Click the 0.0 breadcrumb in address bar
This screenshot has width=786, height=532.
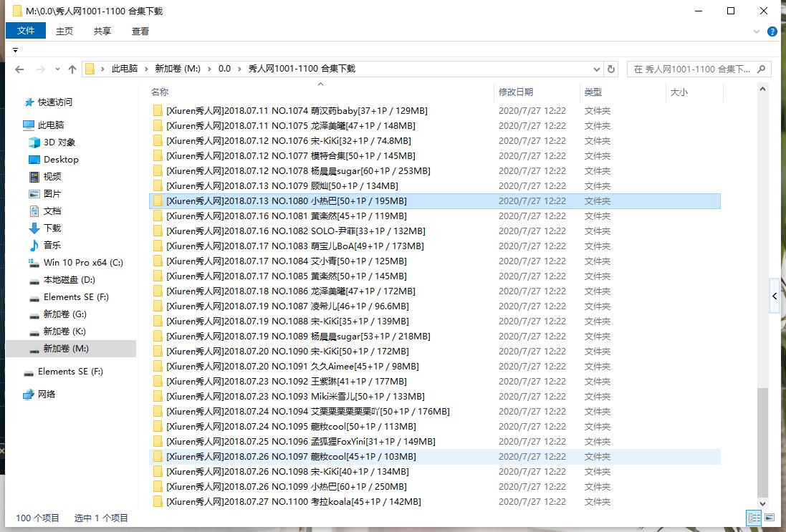(x=224, y=69)
